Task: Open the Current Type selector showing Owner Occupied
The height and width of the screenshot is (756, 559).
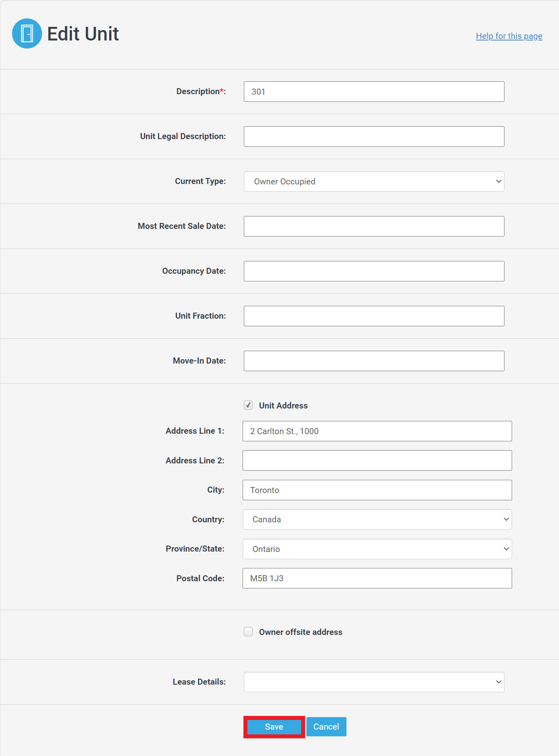Action: (374, 181)
